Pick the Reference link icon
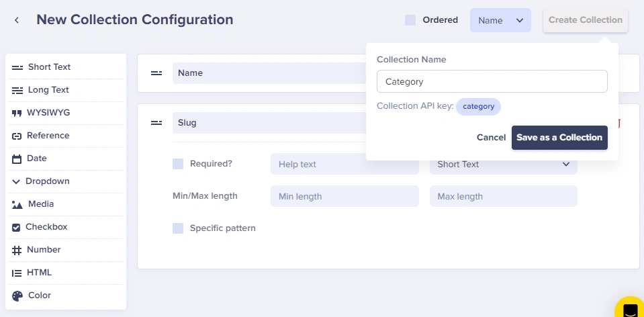 click(17, 136)
